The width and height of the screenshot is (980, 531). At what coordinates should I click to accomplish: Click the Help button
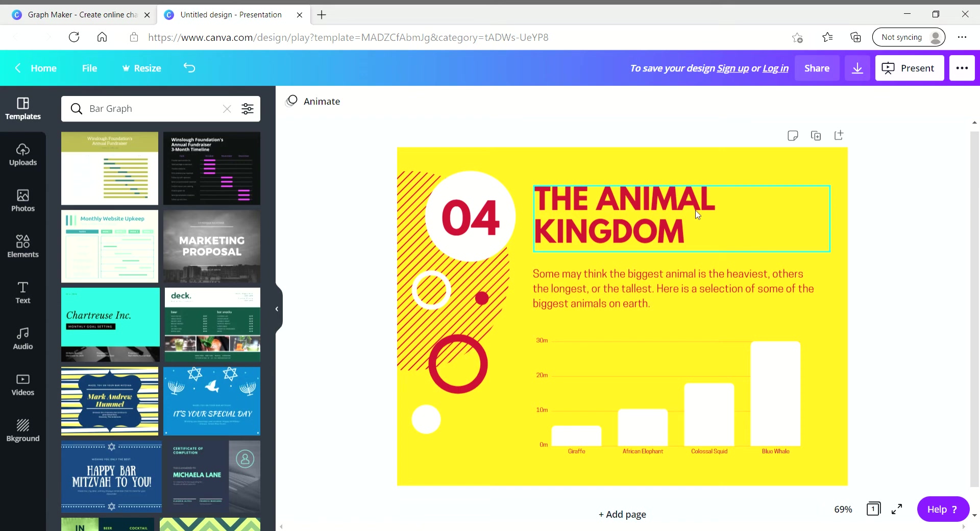click(943, 509)
